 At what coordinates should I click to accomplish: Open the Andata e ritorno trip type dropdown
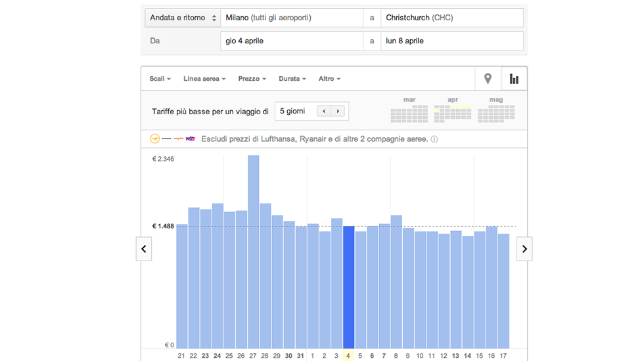click(183, 18)
